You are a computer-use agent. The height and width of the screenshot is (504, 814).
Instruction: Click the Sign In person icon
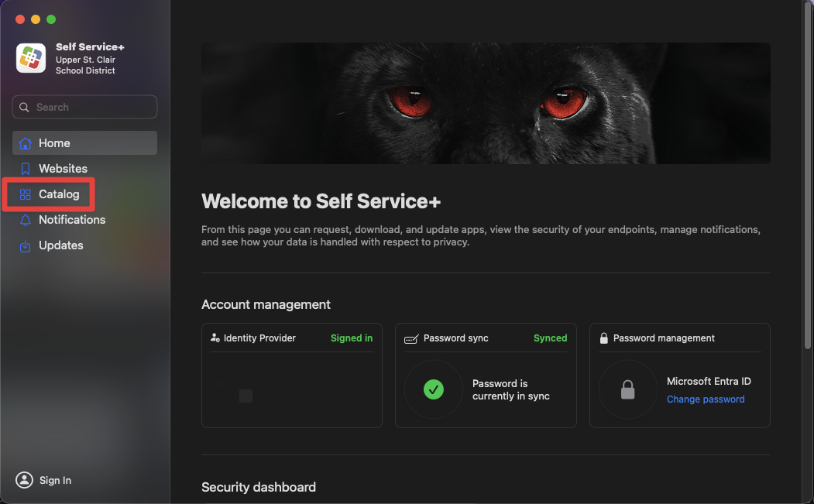point(25,480)
